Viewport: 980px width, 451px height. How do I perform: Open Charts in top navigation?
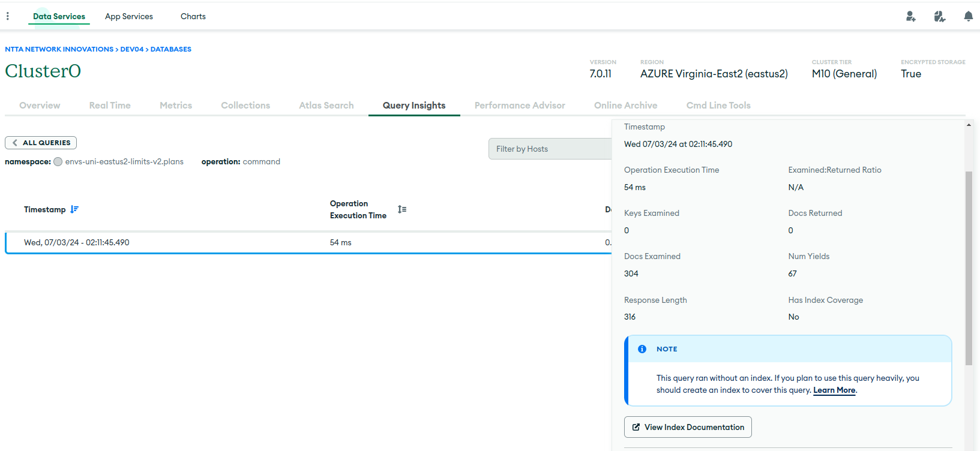193,16
